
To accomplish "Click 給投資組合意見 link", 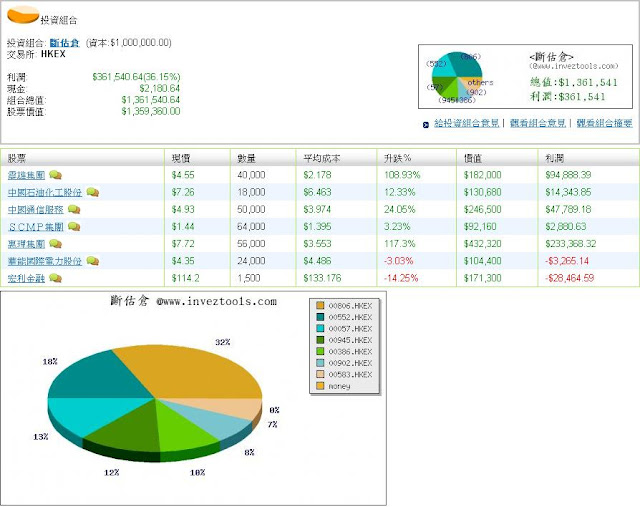I will [x=467, y=123].
